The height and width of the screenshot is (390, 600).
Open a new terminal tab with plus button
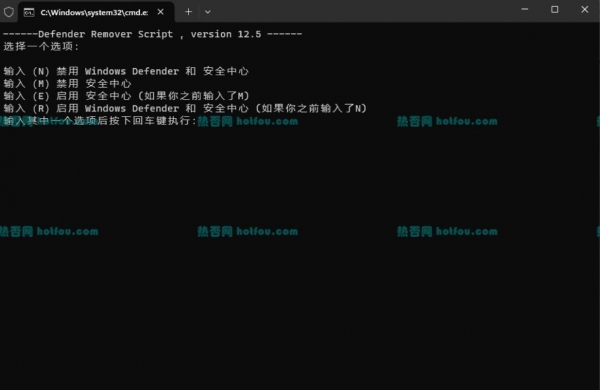tap(188, 12)
